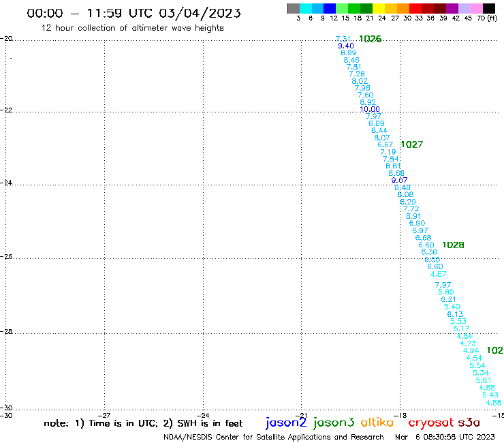Click the orange swatch in the legend bar

[403, 8]
